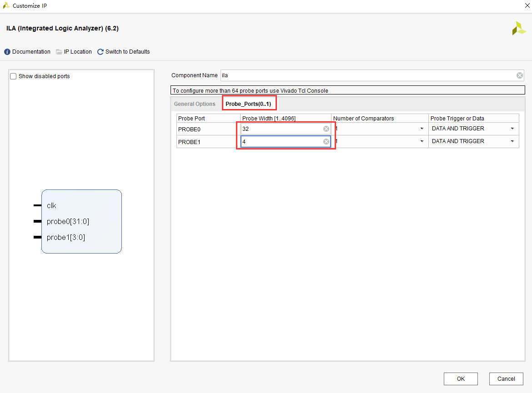Click the Xilinx logo at top right
This screenshot has width=532, height=393.
pyautogui.click(x=519, y=29)
